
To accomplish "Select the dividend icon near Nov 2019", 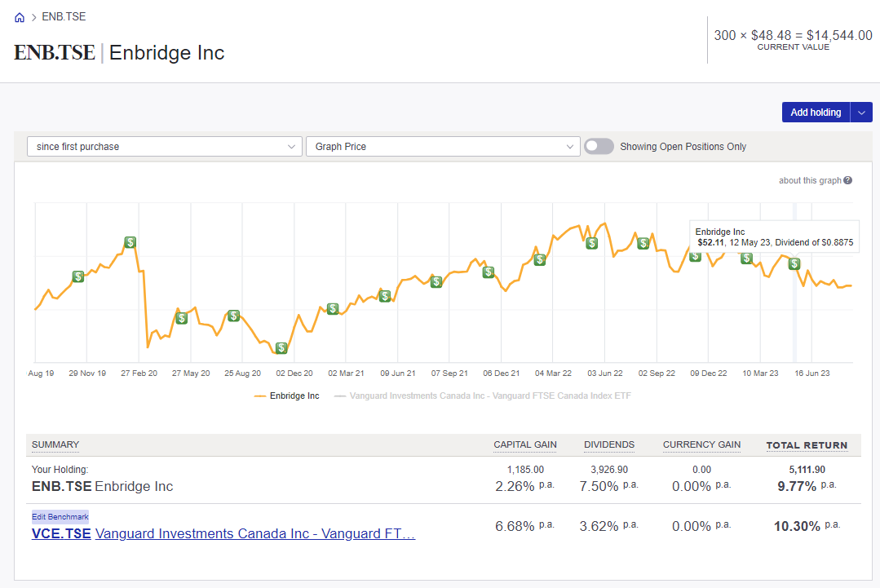I will [x=77, y=277].
